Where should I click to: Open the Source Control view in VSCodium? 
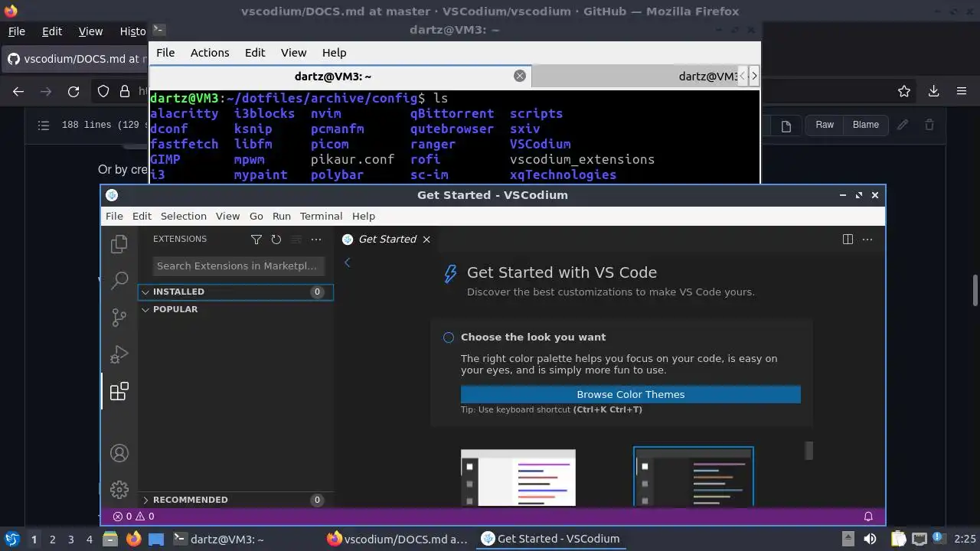[x=119, y=317]
